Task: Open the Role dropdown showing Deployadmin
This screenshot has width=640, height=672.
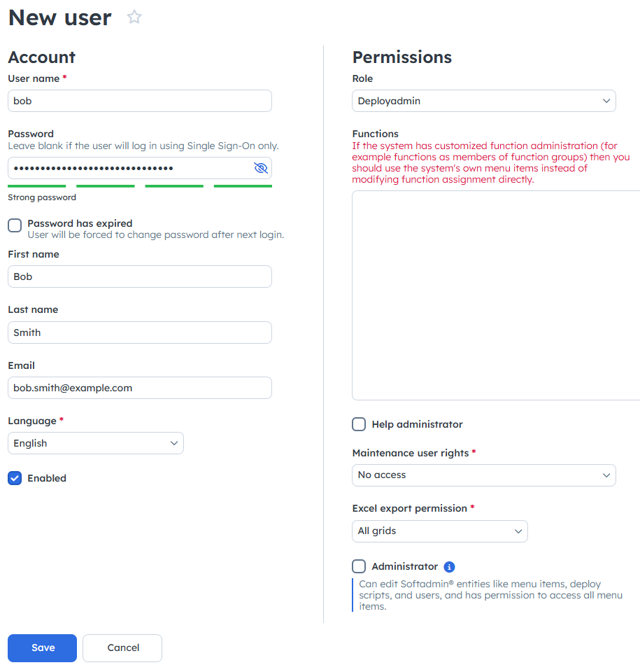Action: 483,101
